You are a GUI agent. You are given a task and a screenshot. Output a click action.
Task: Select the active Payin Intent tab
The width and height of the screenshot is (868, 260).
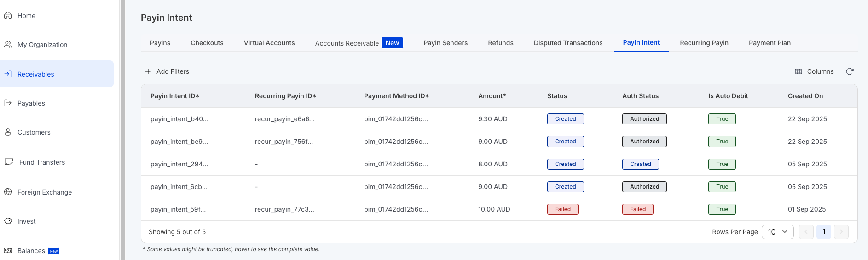coord(641,42)
